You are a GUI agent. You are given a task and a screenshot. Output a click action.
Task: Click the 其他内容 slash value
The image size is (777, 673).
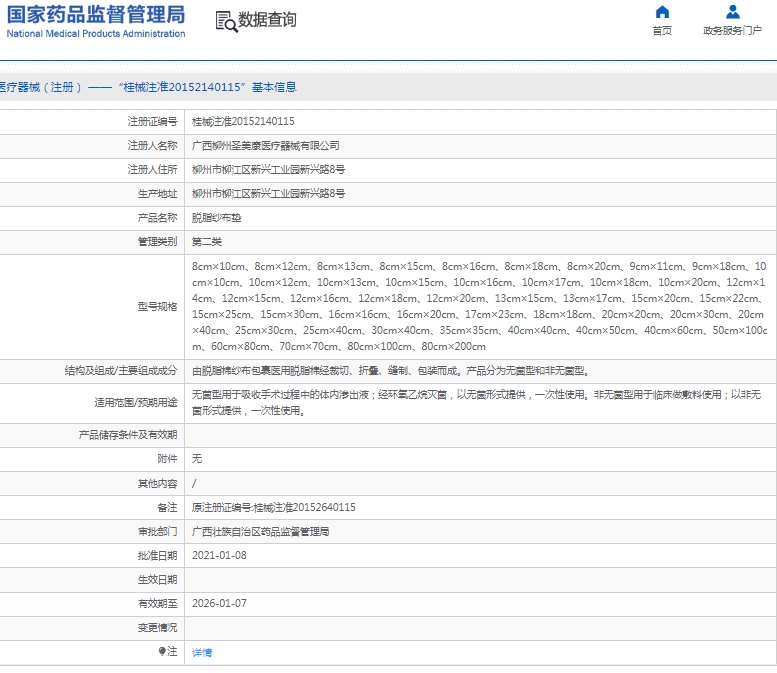click(194, 483)
